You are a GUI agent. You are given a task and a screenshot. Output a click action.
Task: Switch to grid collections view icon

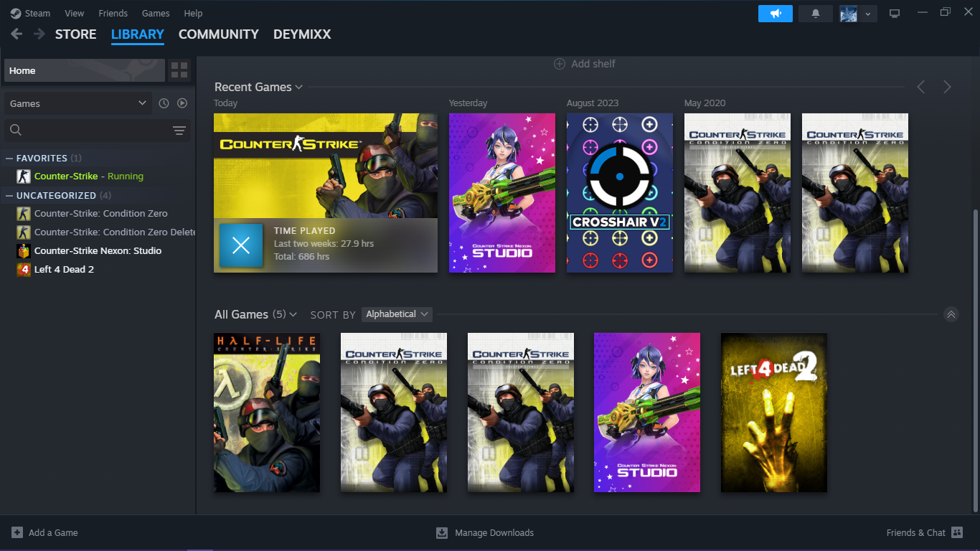pyautogui.click(x=179, y=70)
